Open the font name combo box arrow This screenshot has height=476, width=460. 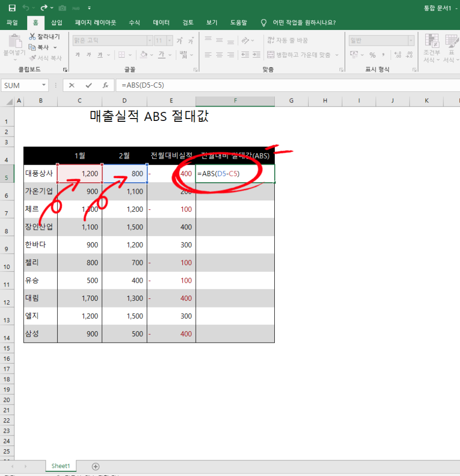click(x=150, y=40)
